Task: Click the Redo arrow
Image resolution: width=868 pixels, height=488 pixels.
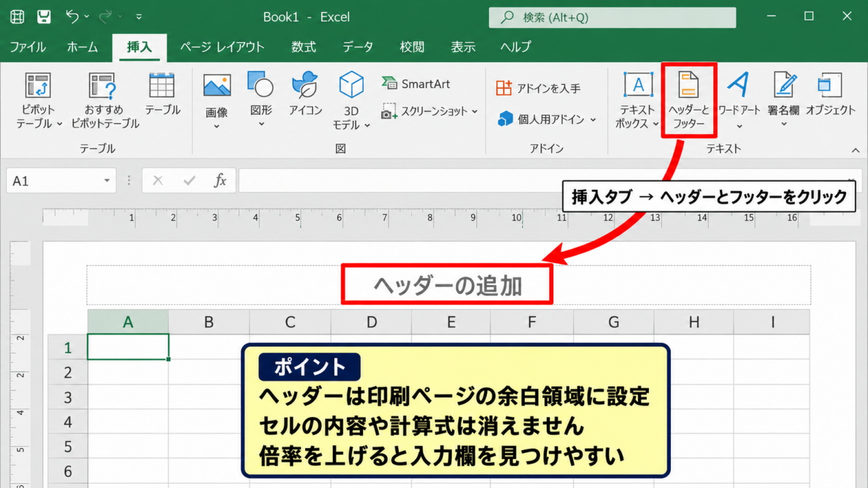Action: [x=106, y=16]
